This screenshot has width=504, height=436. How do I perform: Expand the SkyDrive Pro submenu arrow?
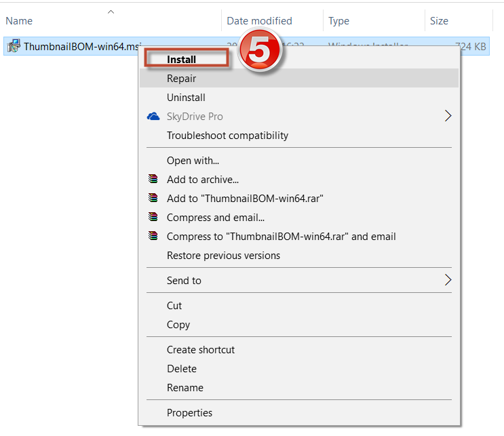(448, 117)
